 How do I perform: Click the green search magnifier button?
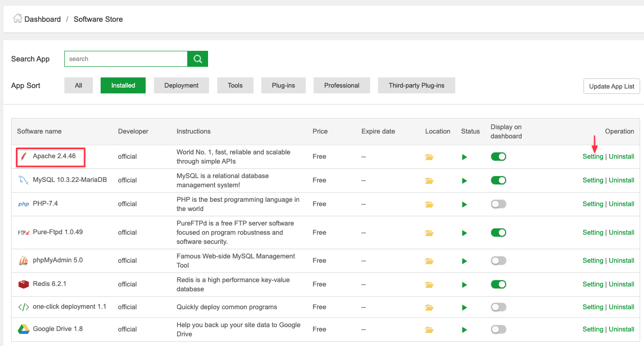(197, 59)
